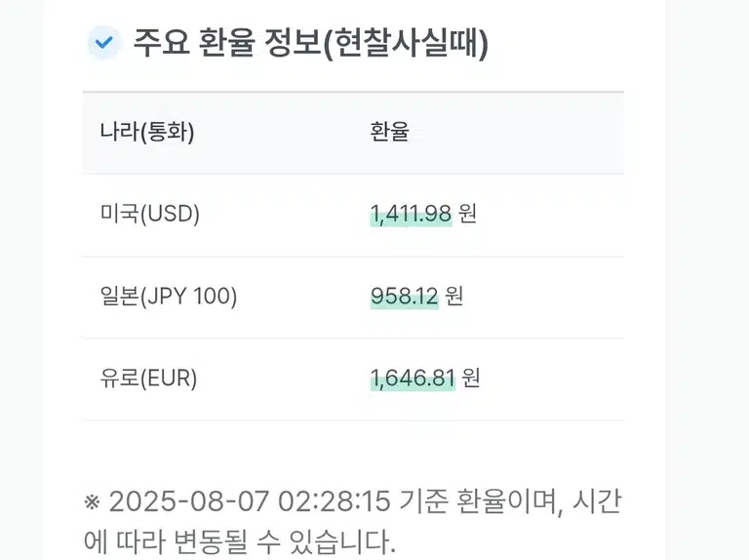Click the (현찰사실때) part of the title
Screen dimensions: 749x560
tap(406, 43)
